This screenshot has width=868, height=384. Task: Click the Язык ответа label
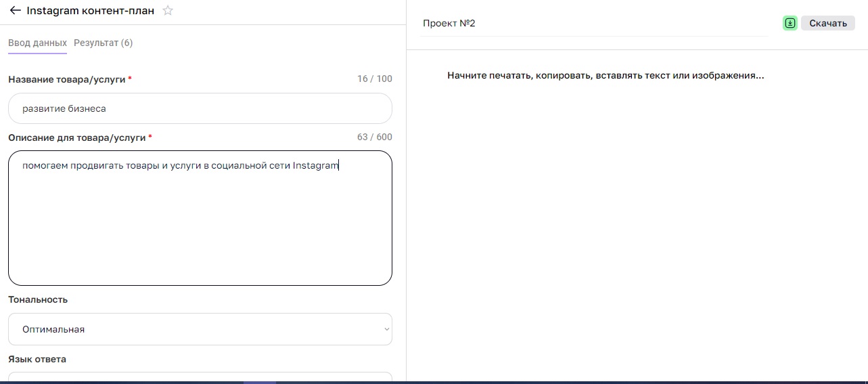point(37,359)
